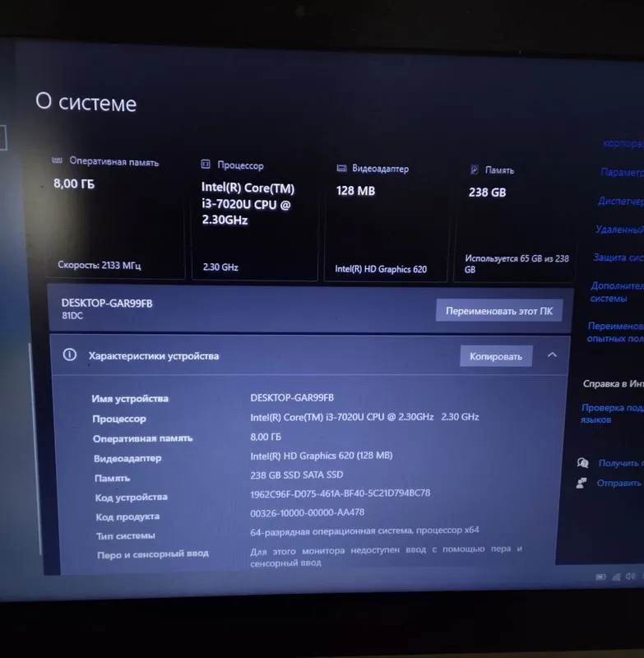Open the Проверка поддержки языков link
This screenshot has height=658, width=644.
(612, 414)
